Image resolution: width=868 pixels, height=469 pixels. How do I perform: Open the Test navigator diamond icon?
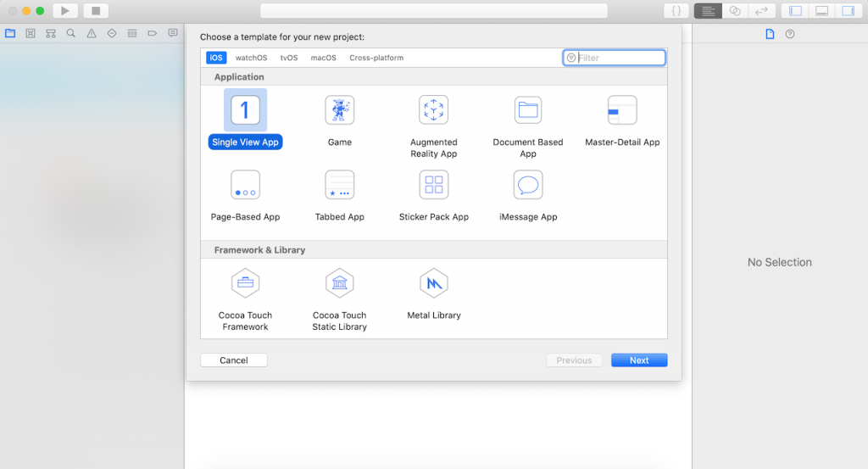point(112,33)
